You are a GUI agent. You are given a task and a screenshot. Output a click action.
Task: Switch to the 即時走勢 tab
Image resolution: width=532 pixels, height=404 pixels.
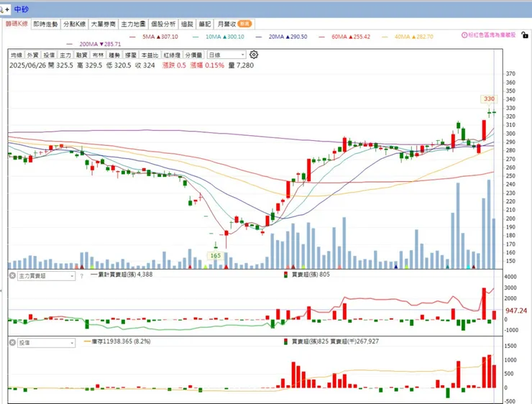coord(45,24)
